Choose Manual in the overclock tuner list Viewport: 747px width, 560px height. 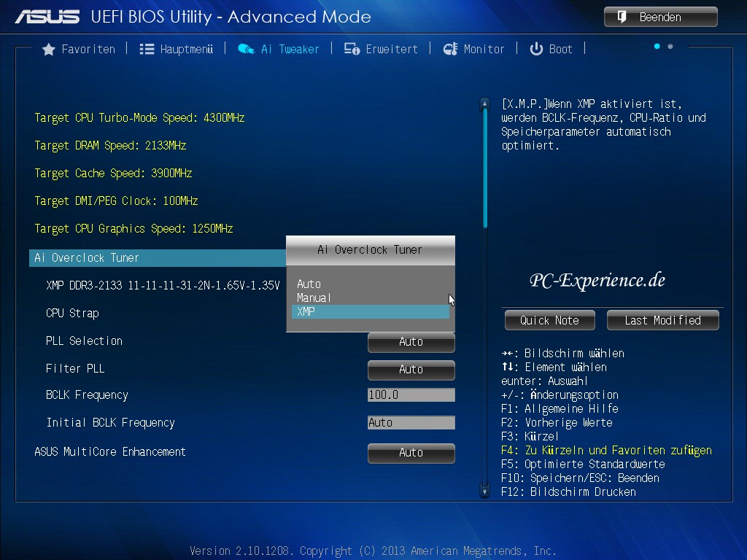(x=314, y=297)
